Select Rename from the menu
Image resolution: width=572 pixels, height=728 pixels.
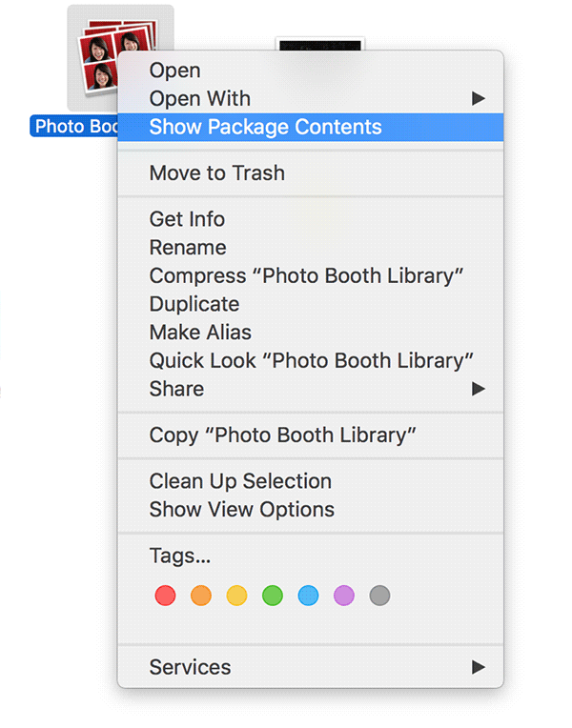point(188,248)
